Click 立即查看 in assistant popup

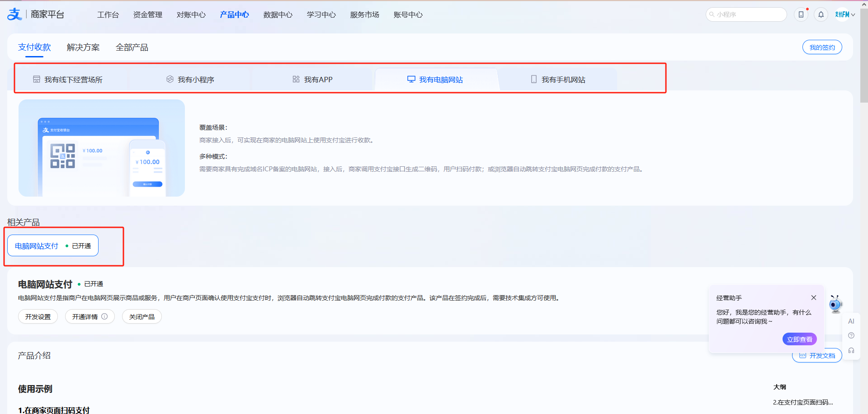[799, 339]
